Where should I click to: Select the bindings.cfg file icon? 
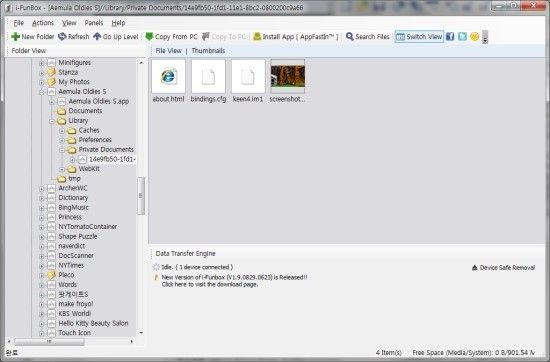pyautogui.click(x=208, y=76)
